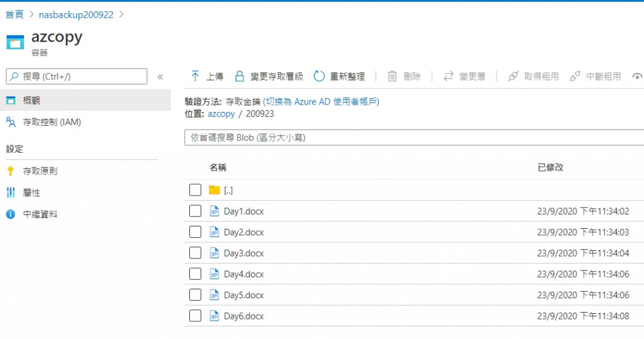Select the Day3.docx checkbox
This screenshot has height=339, width=644.
(195, 253)
